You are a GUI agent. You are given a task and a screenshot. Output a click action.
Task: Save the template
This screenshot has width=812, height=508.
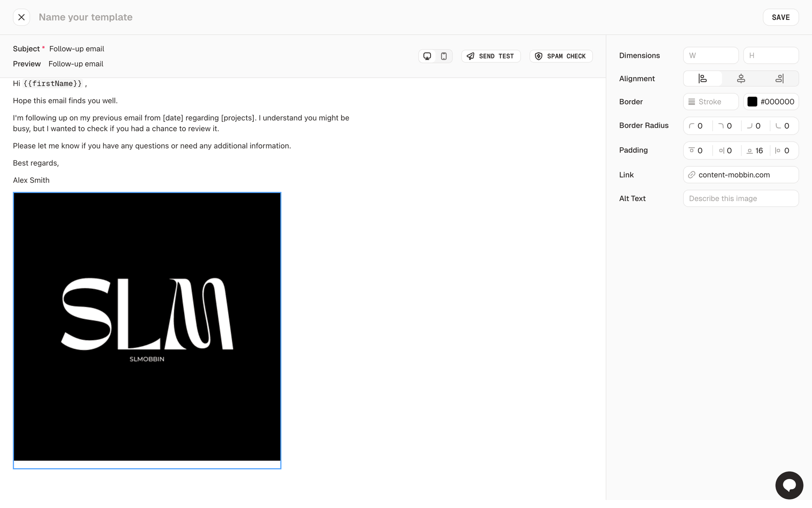coord(780,17)
